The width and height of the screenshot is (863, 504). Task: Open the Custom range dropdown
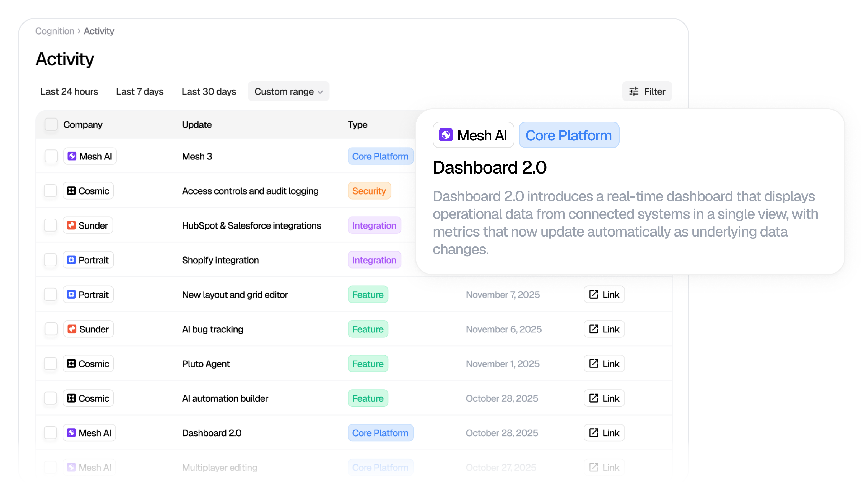[288, 91]
